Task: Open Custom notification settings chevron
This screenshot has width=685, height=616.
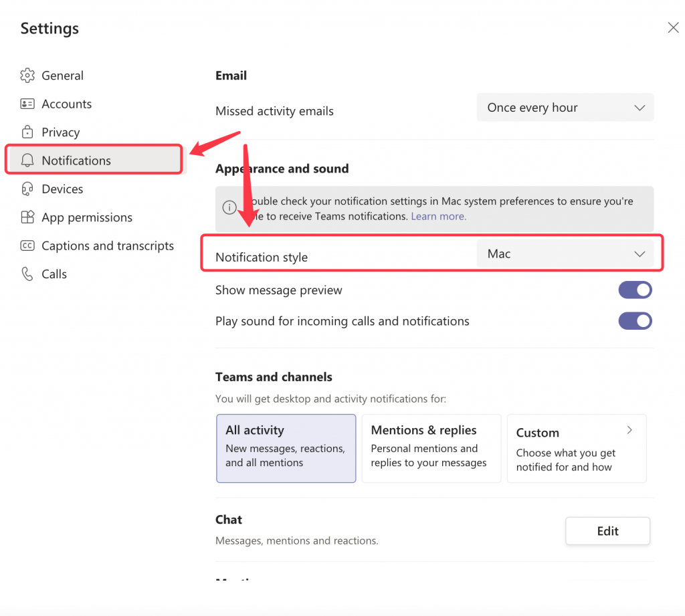Action: (x=629, y=431)
